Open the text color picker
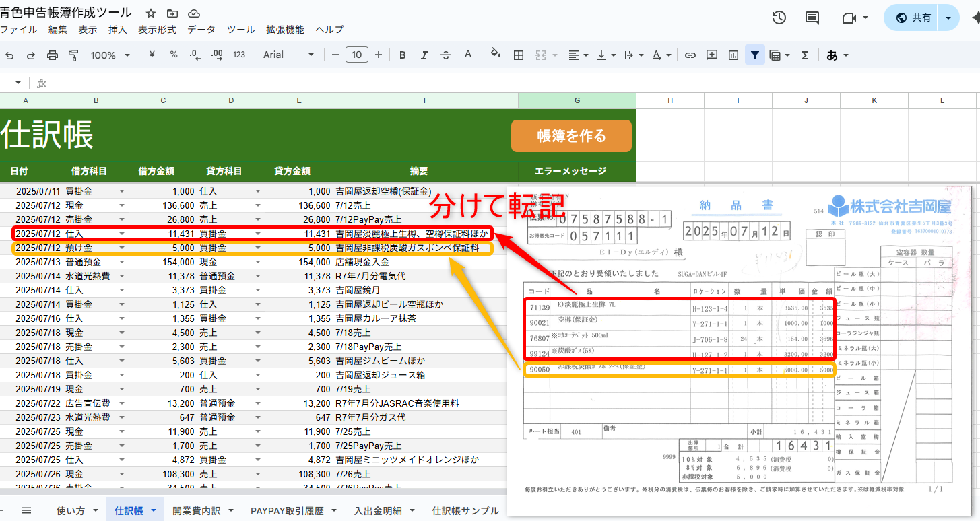The image size is (980, 521). pos(468,55)
